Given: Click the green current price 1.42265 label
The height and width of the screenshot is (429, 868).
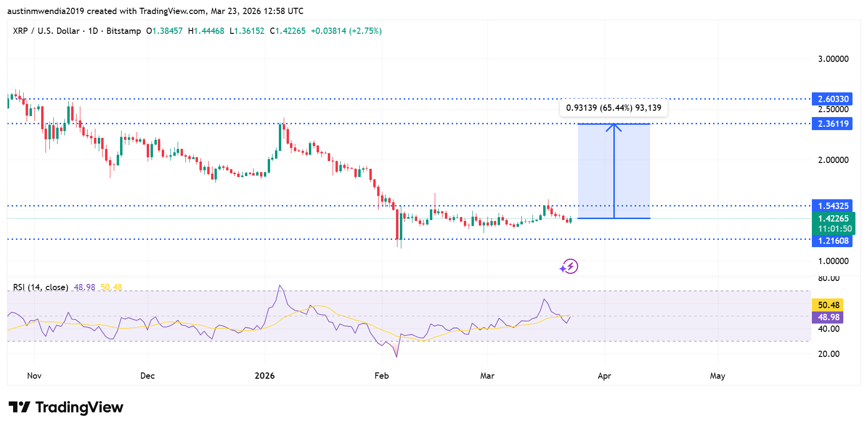Looking at the screenshot, I should point(833,219).
